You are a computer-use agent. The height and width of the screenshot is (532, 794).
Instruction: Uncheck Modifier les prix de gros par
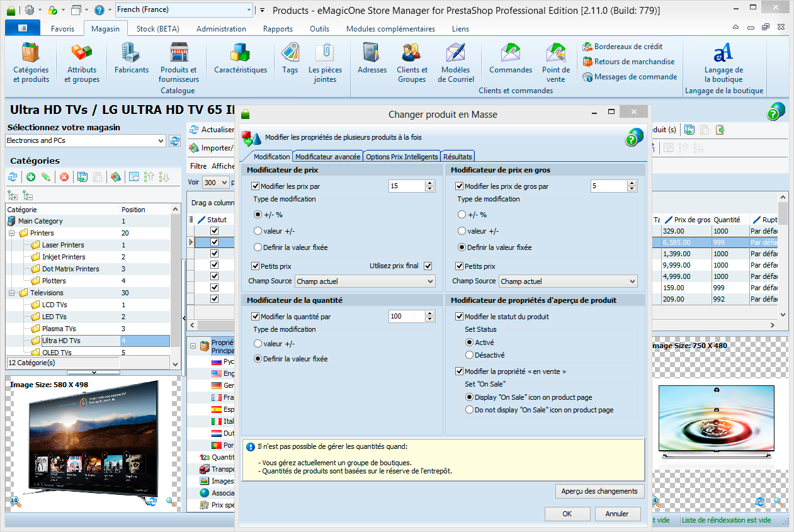click(460, 186)
